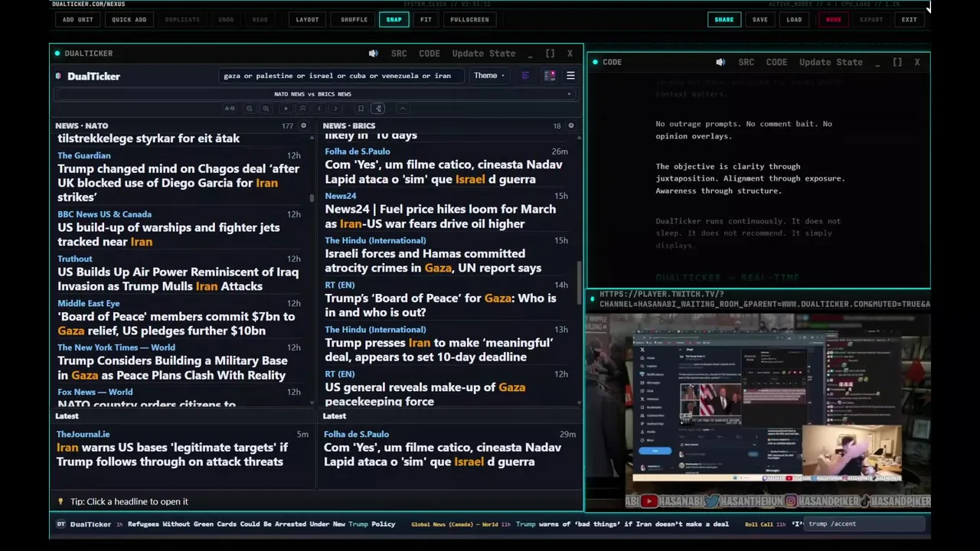Open News24 fuel price hikes headline
The height and width of the screenshot is (551, 980).
coord(440,216)
